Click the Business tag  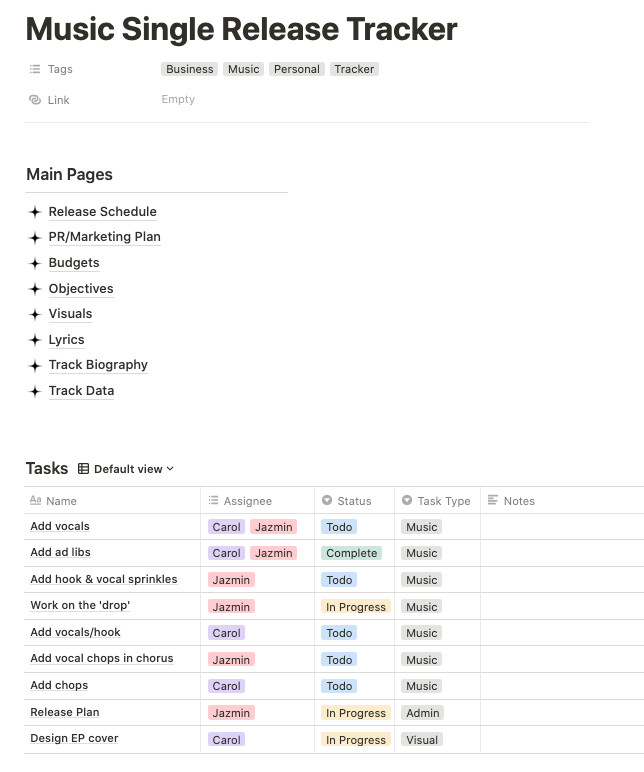(190, 69)
